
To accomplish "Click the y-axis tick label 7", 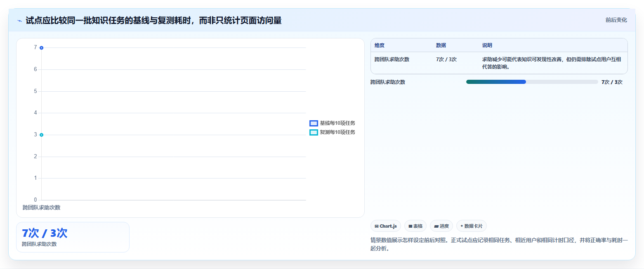I will tap(35, 48).
